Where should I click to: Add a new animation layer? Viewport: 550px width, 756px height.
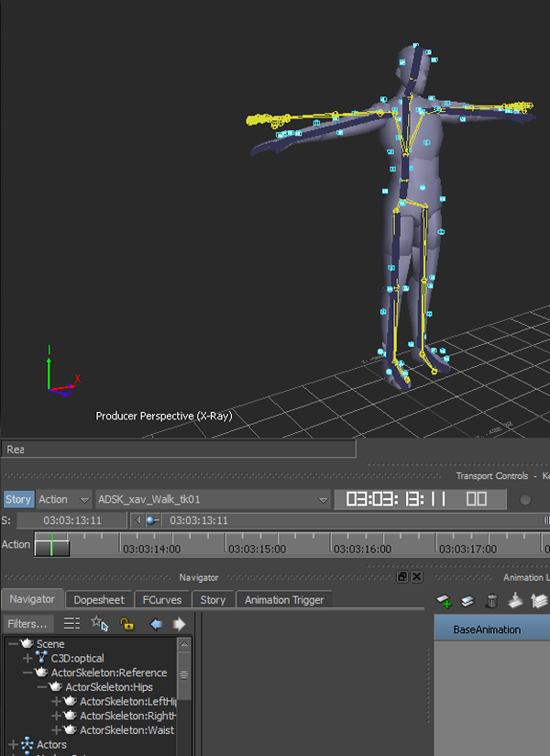tap(444, 601)
